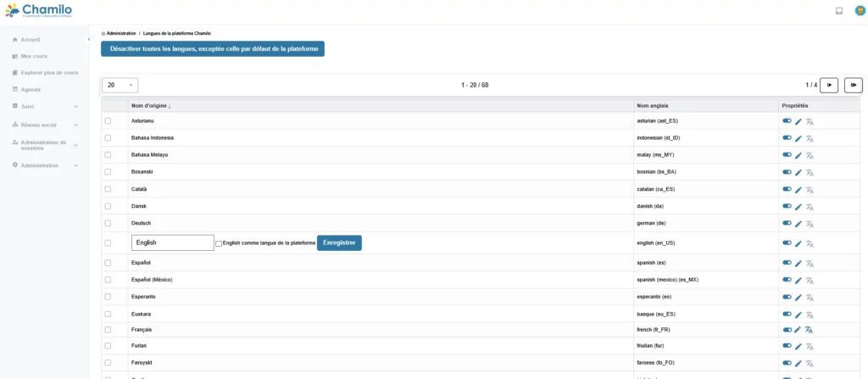Click the Chamilo logo
This screenshot has height=379, width=868.
click(x=38, y=10)
